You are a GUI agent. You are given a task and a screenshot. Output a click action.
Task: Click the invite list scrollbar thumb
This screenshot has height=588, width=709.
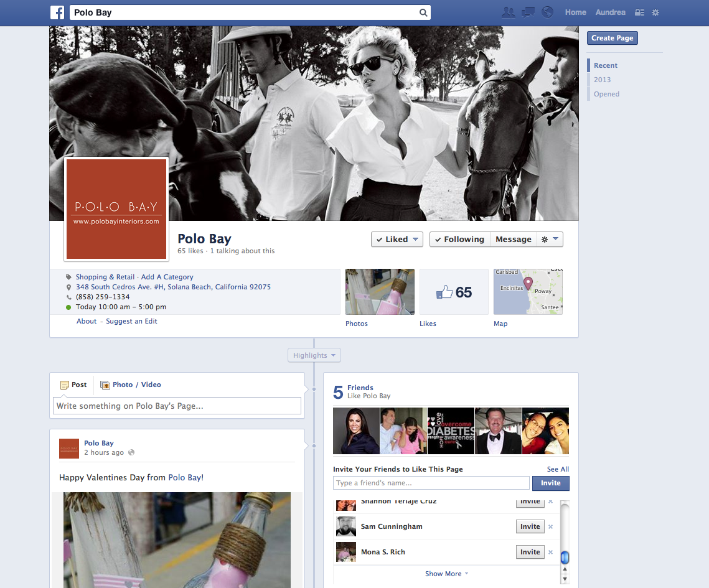[565, 558]
